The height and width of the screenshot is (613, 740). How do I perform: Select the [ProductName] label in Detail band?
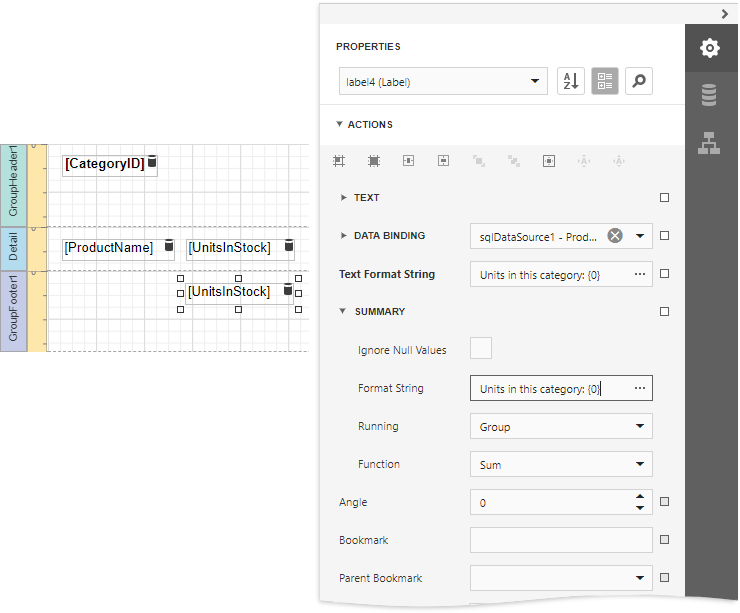[109, 248]
